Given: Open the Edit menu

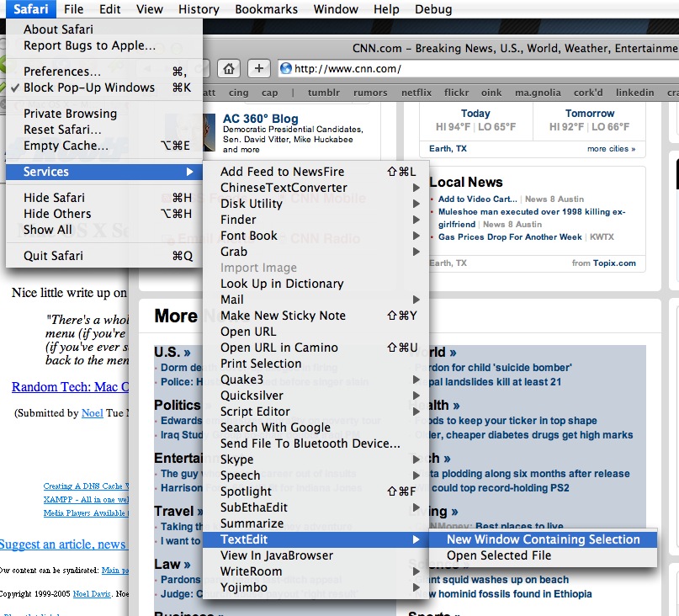Looking at the screenshot, I should click(109, 9).
